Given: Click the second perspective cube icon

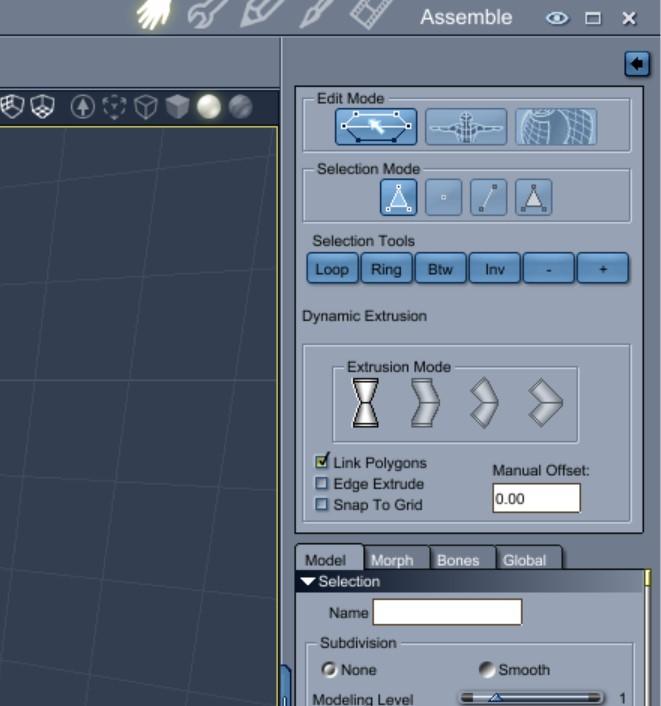Looking at the screenshot, I should [42, 107].
